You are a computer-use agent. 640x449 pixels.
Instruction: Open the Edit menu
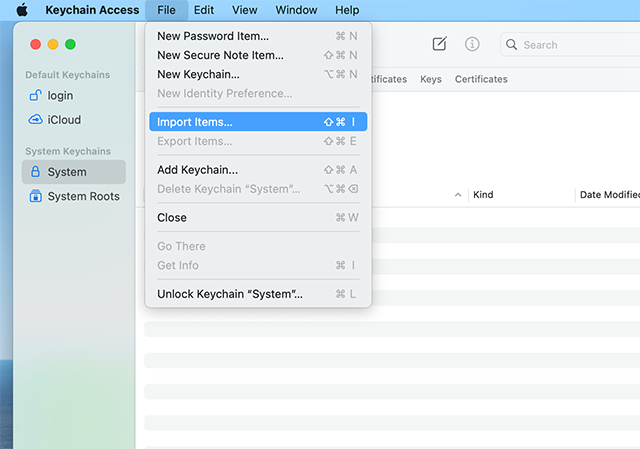click(x=204, y=10)
